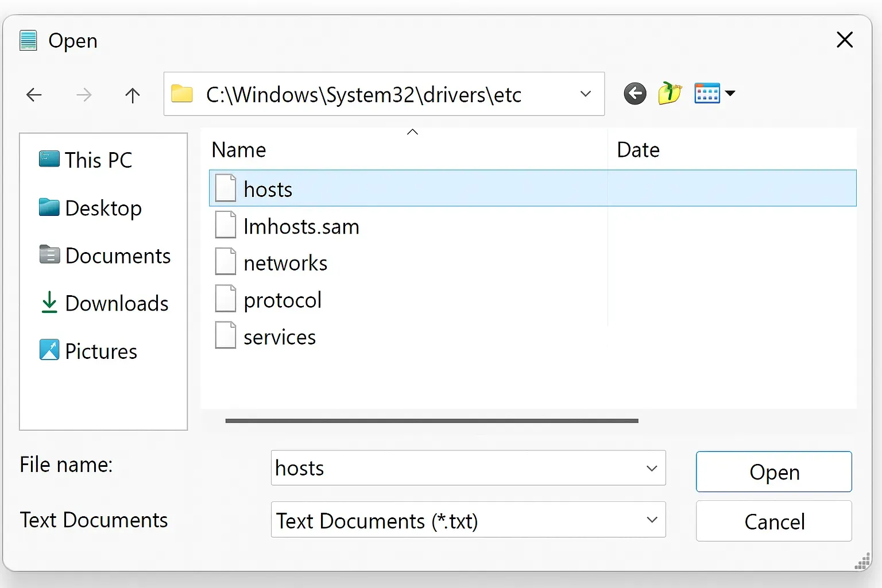Expand the address bar path dropdown

click(x=586, y=94)
